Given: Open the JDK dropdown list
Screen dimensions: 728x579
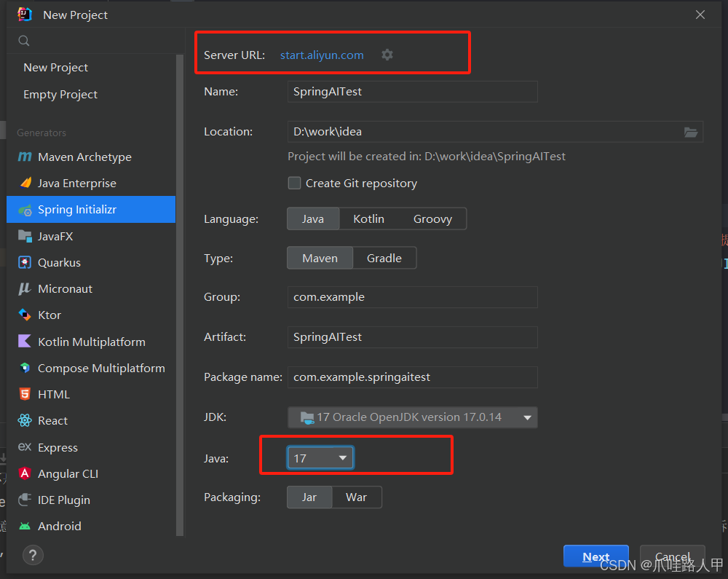Looking at the screenshot, I should pos(412,417).
